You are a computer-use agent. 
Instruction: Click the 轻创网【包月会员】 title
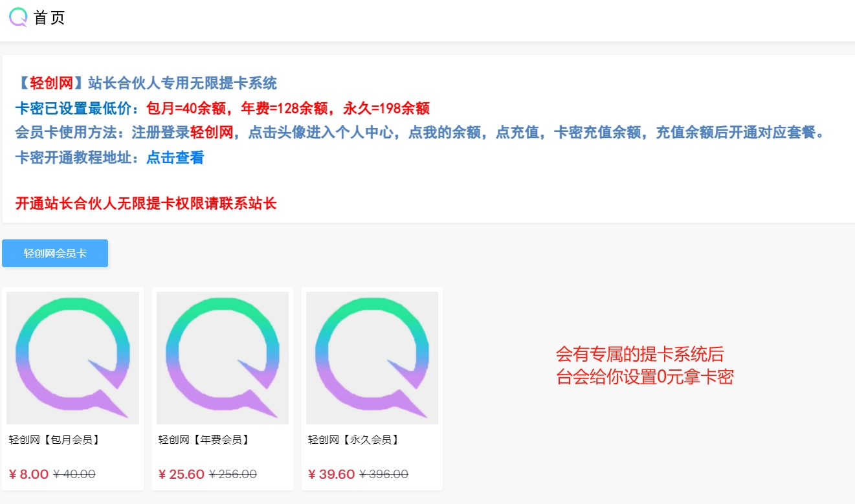pos(54,440)
